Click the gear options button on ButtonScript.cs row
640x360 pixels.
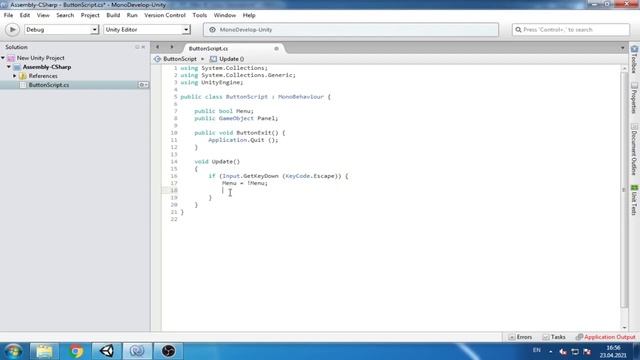tap(143, 85)
